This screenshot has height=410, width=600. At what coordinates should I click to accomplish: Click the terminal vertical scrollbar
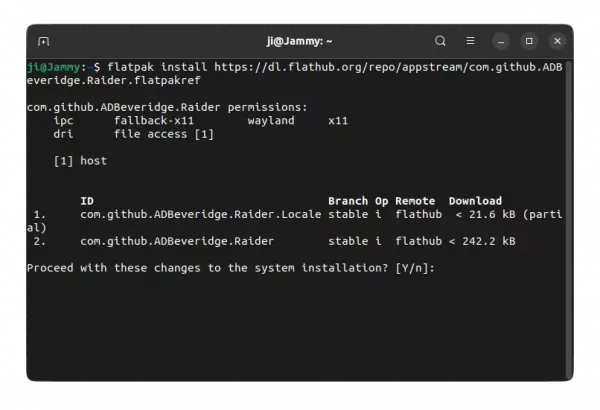[569, 218]
